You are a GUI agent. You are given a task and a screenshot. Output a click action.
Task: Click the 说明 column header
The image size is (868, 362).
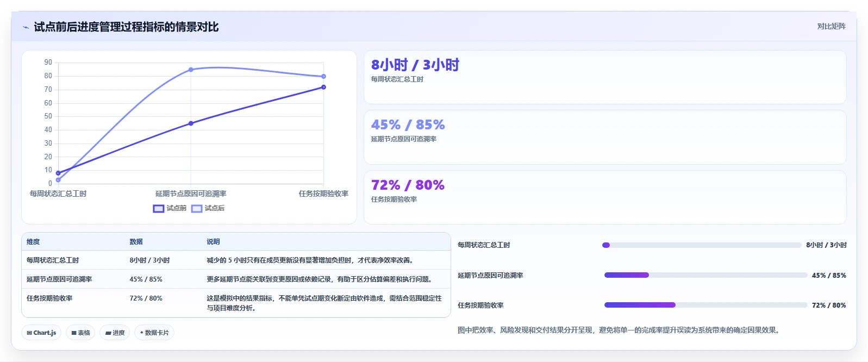(213, 242)
